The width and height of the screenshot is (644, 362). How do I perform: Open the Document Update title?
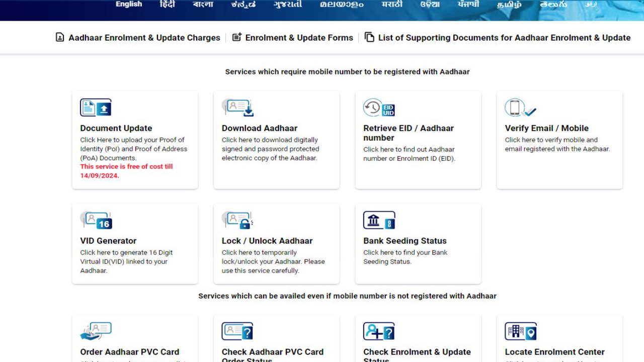point(116,128)
